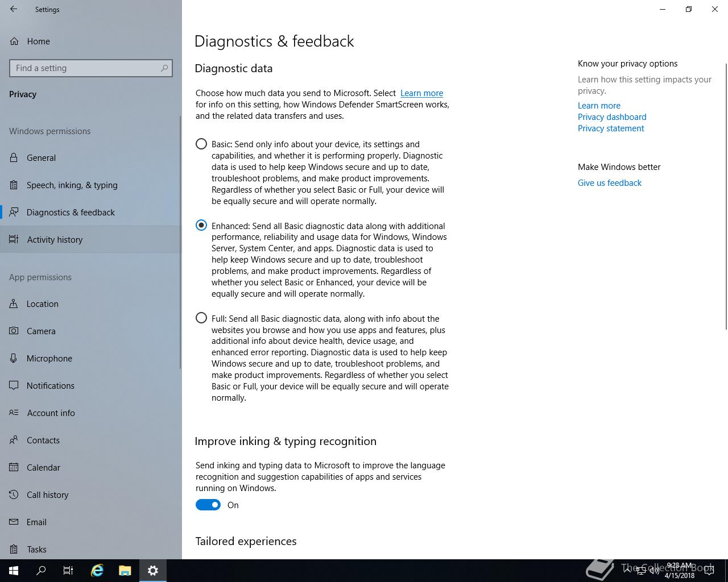Screen dimensions: 728x582
Task: Click the main page vertical scrollbar
Action: click(x=726, y=196)
